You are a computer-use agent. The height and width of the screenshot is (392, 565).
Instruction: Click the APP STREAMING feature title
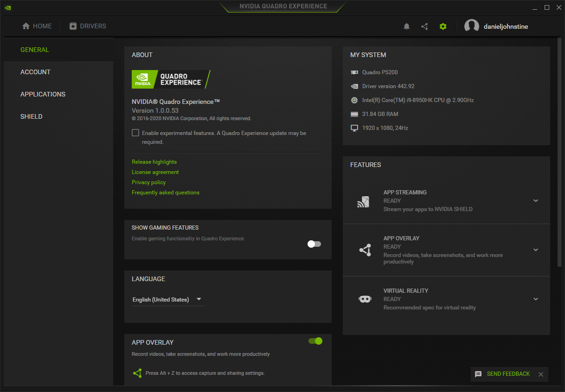tap(405, 193)
